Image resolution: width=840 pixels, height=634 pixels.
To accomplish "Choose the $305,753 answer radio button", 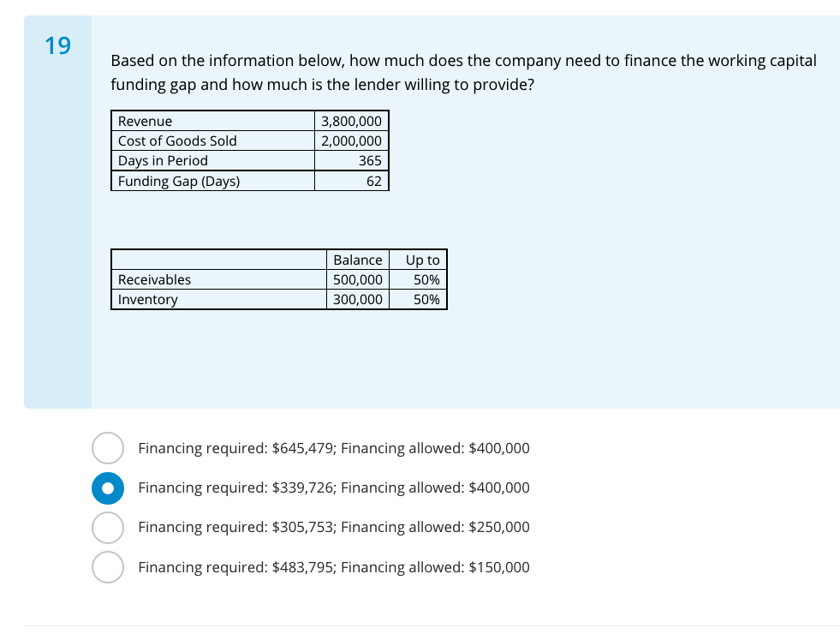I will pyautogui.click(x=107, y=527).
